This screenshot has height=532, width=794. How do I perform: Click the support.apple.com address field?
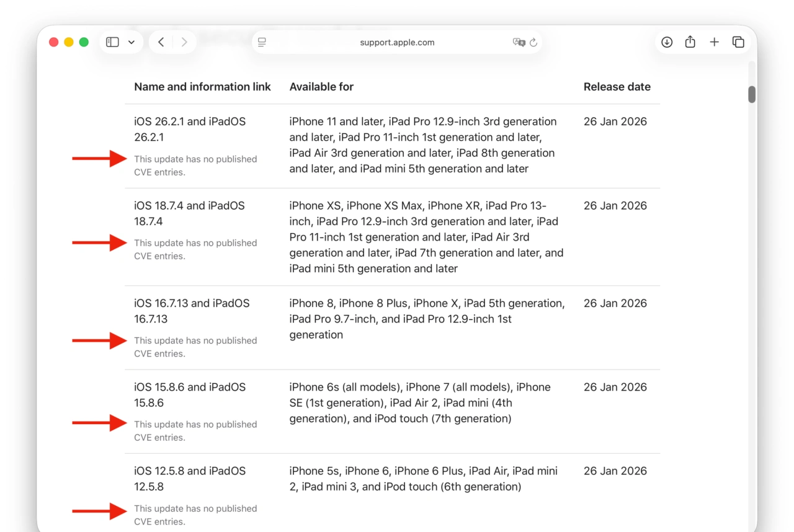397,42
